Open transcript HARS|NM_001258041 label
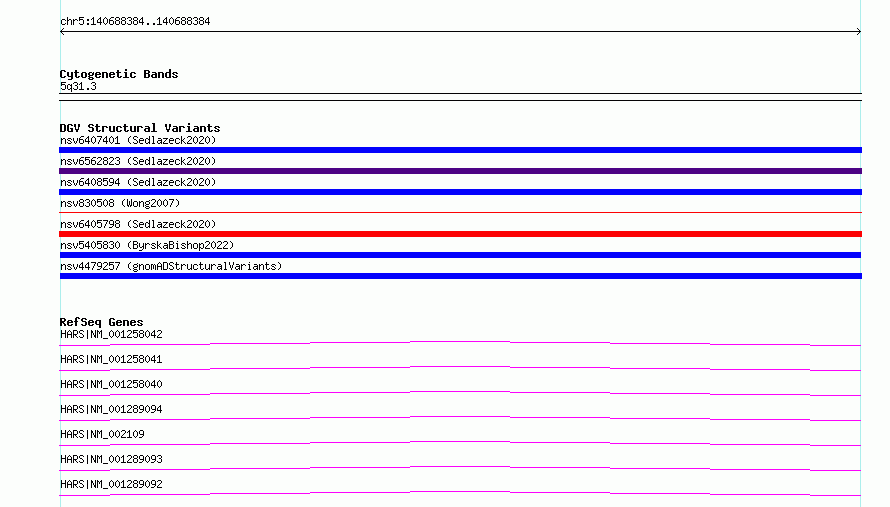 pyautogui.click(x=111, y=359)
